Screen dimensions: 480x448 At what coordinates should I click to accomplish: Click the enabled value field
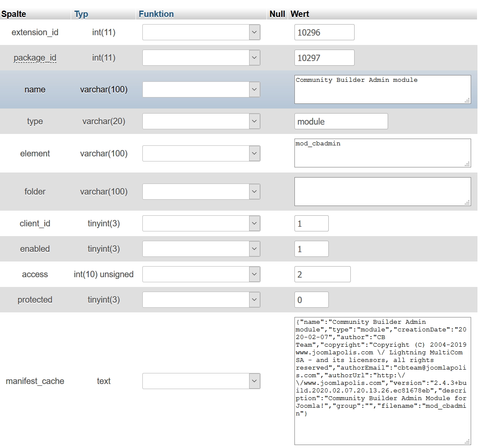[x=311, y=249]
